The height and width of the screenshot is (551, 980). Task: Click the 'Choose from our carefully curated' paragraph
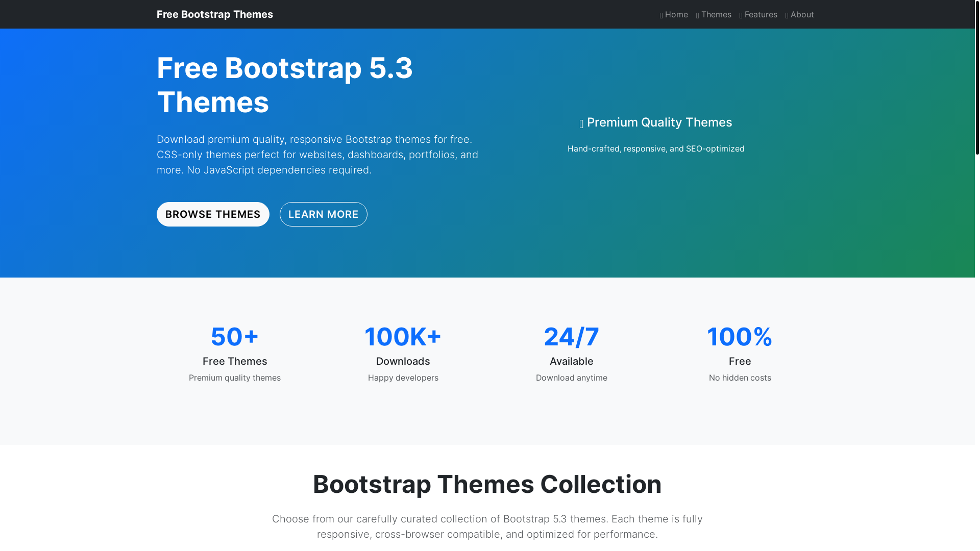click(487, 527)
